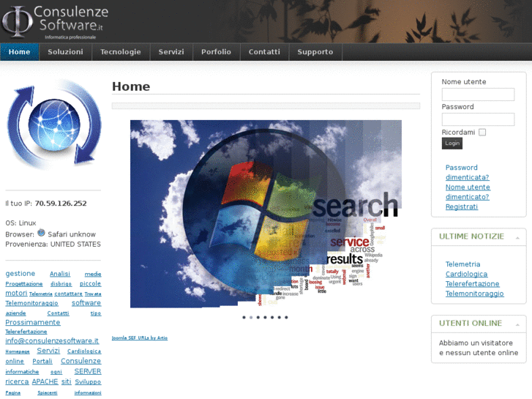Open the Porfolio menu item
The image size is (532, 399).
pos(216,52)
